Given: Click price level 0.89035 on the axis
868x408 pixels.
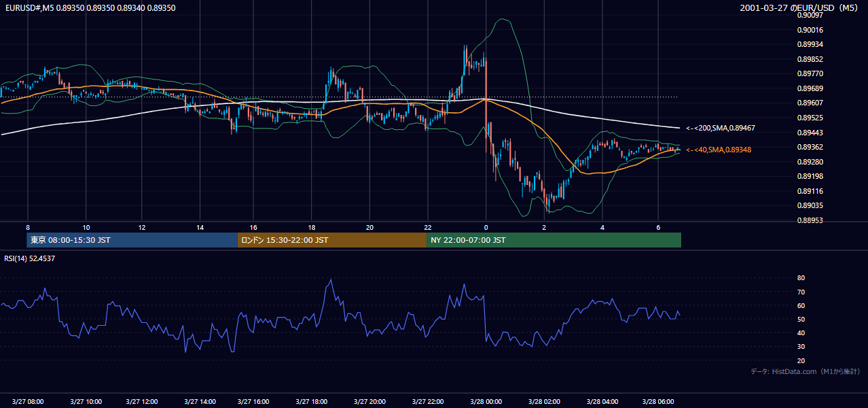Looking at the screenshot, I should [x=810, y=205].
